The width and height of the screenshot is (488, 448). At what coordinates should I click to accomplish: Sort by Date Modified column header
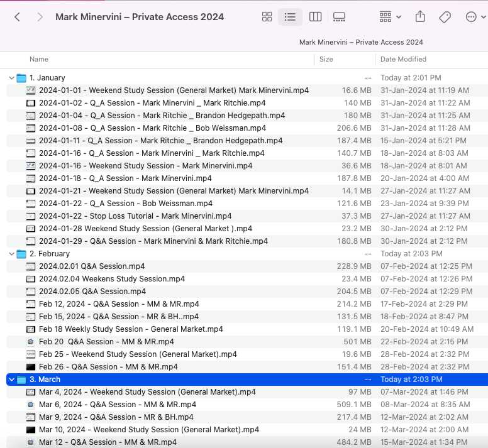pos(403,59)
